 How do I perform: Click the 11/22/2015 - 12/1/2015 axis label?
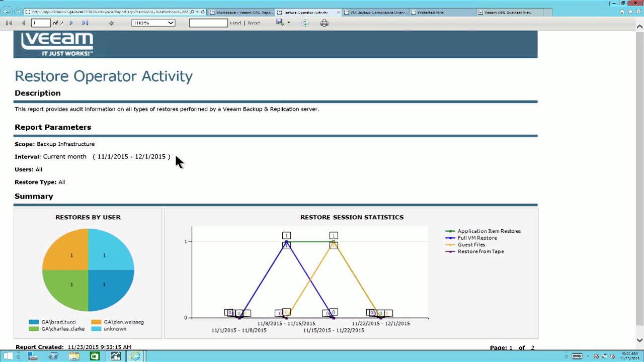(381, 323)
